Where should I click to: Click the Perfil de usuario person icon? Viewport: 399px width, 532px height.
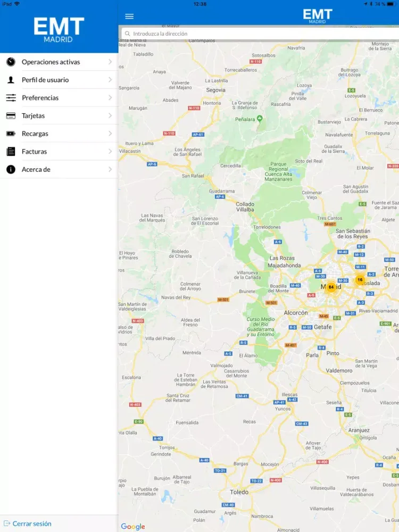pos(11,80)
